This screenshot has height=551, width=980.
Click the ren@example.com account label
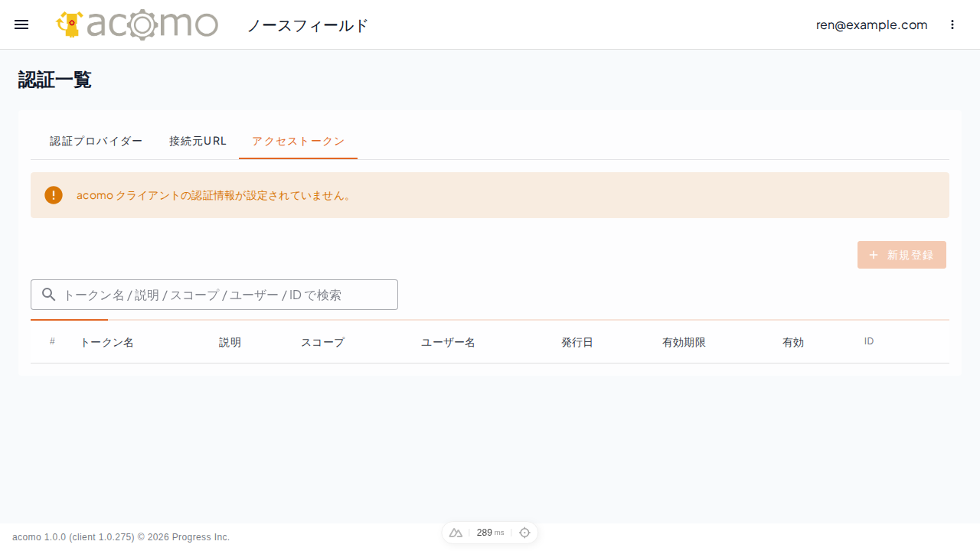871,24
